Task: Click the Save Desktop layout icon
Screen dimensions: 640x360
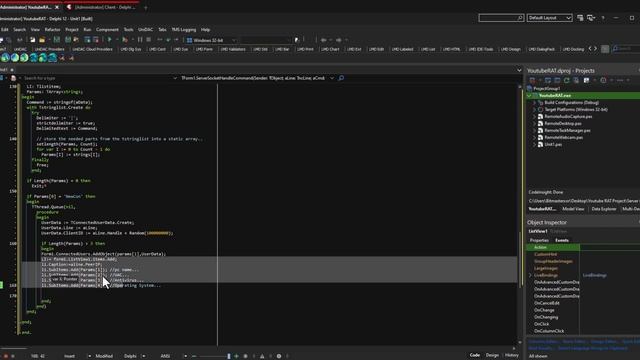Action: (580, 18)
